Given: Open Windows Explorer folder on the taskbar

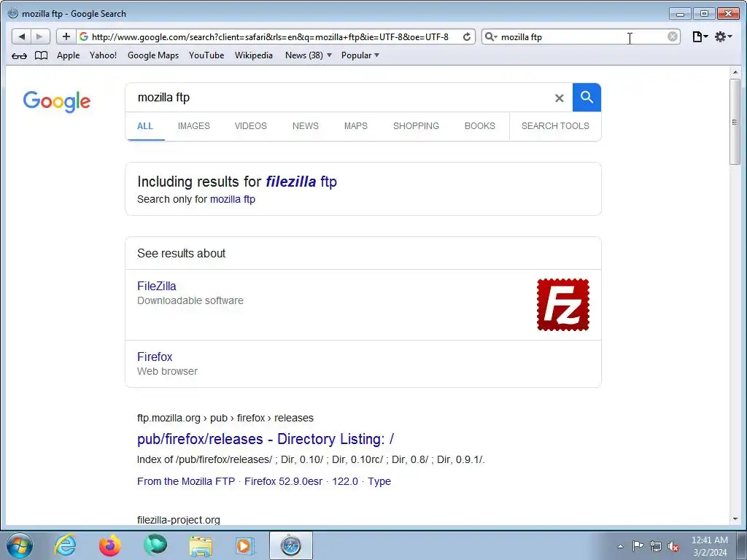Looking at the screenshot, I should point(201,545).
